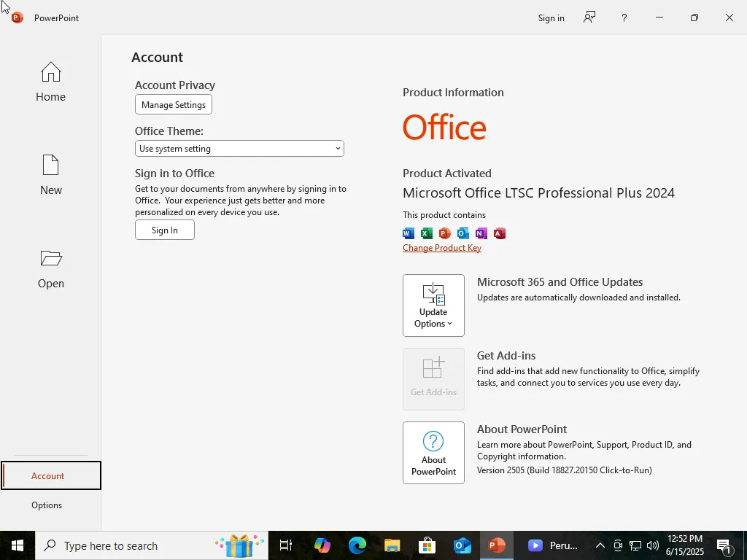Image resolution: width=747 pixels, height=560 pixels.
Task: Open Microsoft Store from the taskbar
Action: 427,545
